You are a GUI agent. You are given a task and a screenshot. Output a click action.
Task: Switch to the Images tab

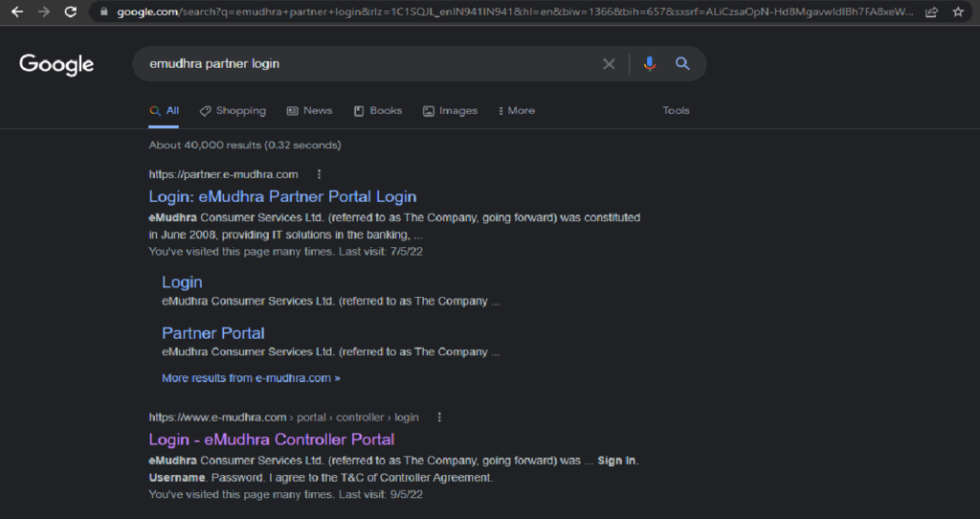click(450, 111)
